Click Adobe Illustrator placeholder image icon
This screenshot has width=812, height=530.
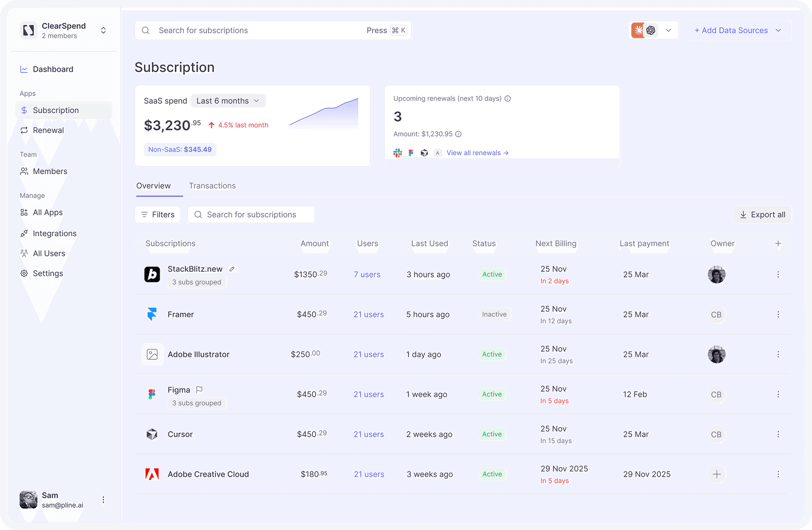[x=152, y=354]
